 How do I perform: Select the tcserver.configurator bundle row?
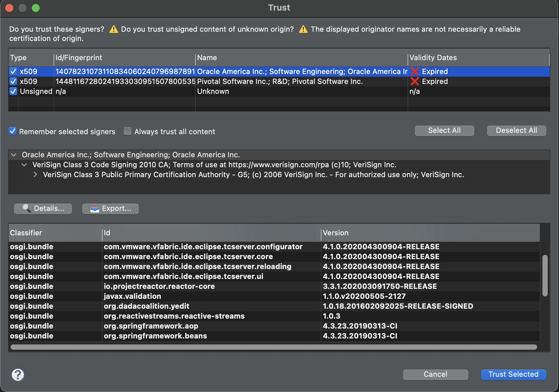[x=274, y=247]
